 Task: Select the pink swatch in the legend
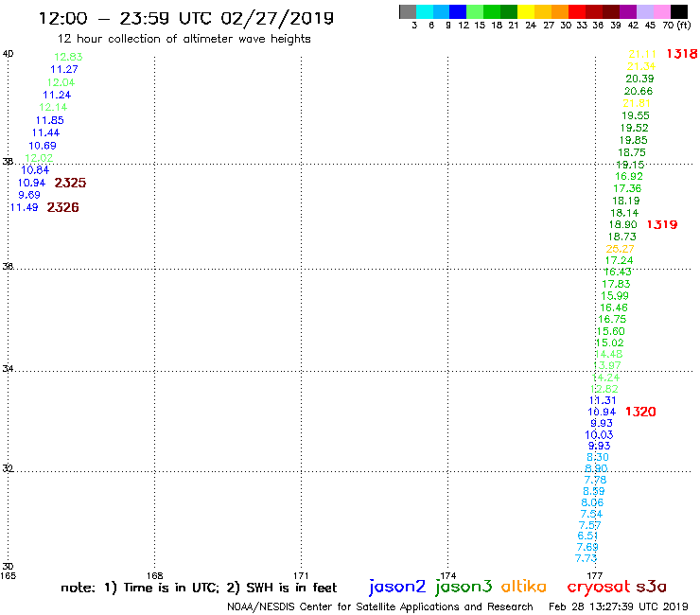pyautogui.click(x=661, y=11)
